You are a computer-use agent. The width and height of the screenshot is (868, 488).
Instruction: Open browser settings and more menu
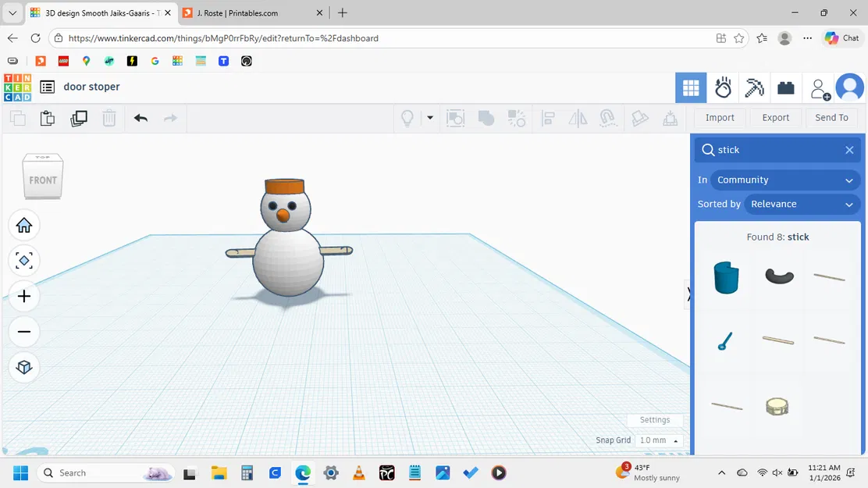(x=808, y=38)
